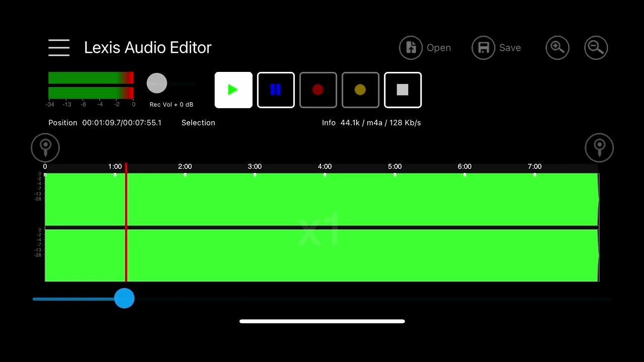
Task: Click the yellow circle record-pause button
Action: click(x=360, y=90)
